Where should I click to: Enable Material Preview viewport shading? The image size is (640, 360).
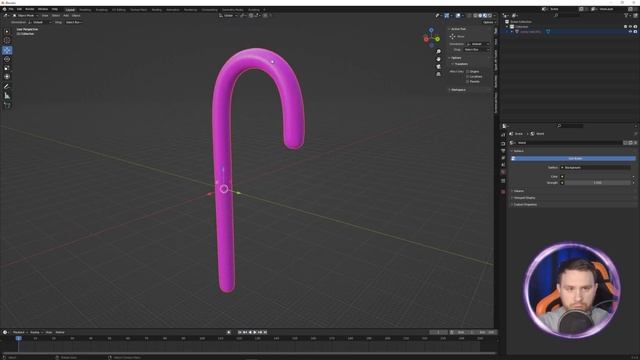pyautogui.click(x=484, y=16)
